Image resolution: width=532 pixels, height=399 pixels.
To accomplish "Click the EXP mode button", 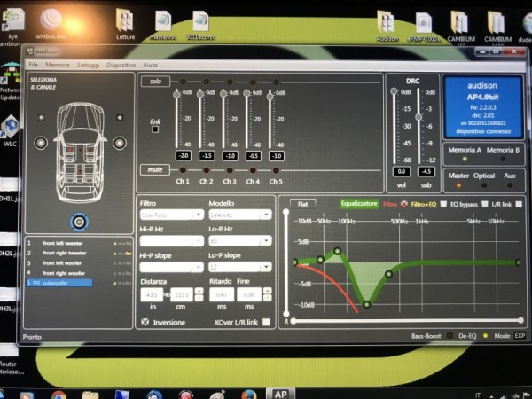I will (520, 335).
